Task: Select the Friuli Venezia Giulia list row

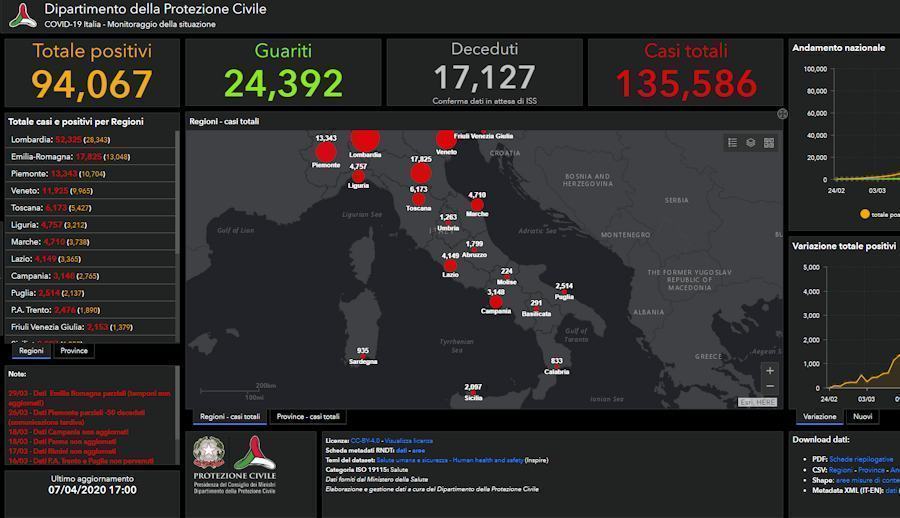Action: pyautogui.click(x=91, y=327)
